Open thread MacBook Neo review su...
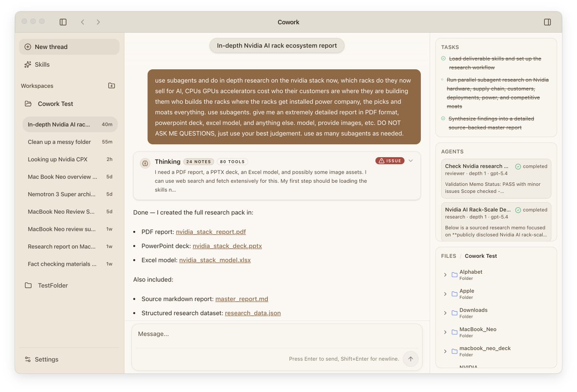 (x=70, y=229)
